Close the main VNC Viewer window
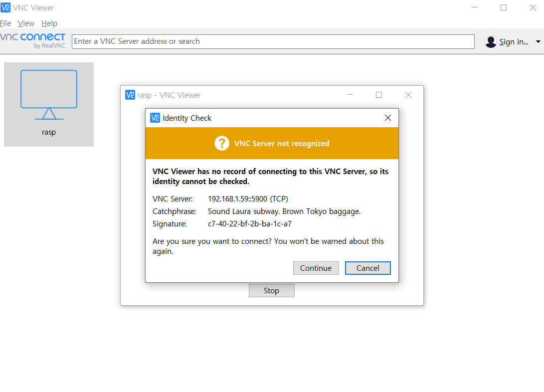Viewport: 544px width, 392px height. [x=533, y=7]
